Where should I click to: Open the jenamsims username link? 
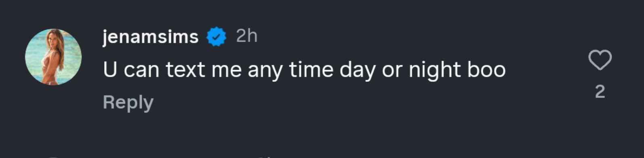(x=151, y=37)
